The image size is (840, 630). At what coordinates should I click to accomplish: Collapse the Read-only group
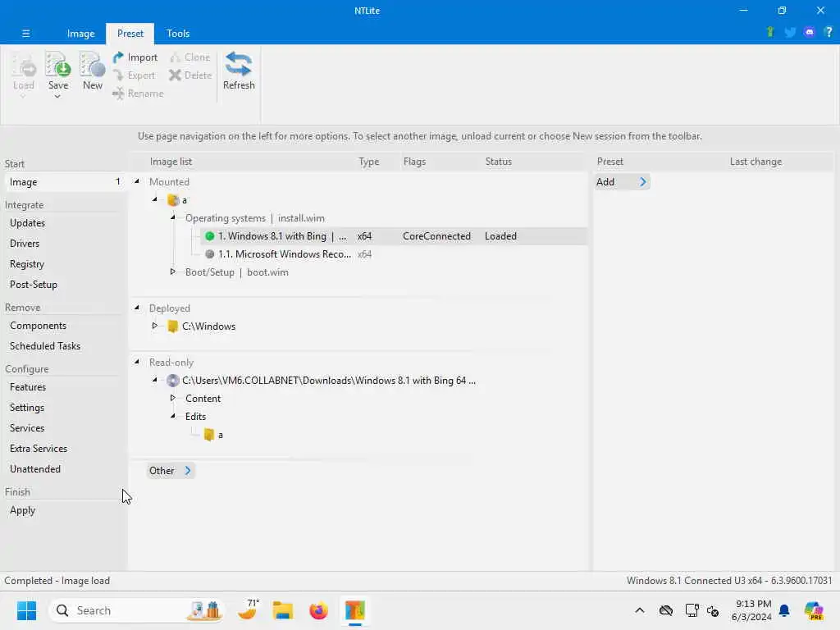pyautogui.click(x=137, y=362)
